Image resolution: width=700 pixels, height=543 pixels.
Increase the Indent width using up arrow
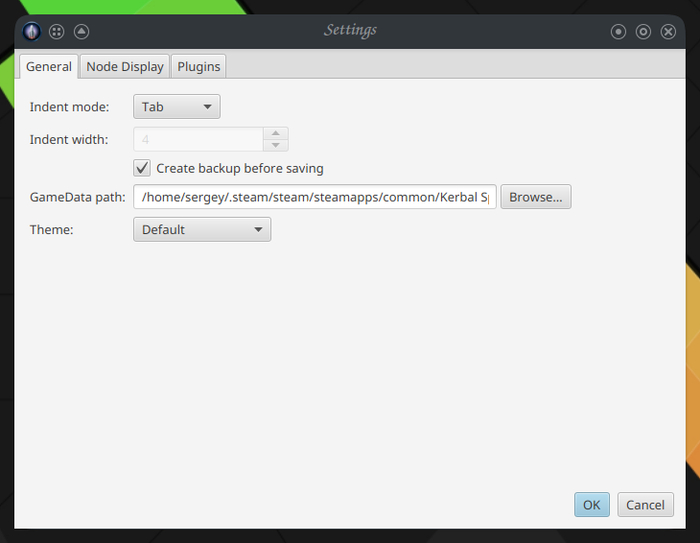click(276, 134)
